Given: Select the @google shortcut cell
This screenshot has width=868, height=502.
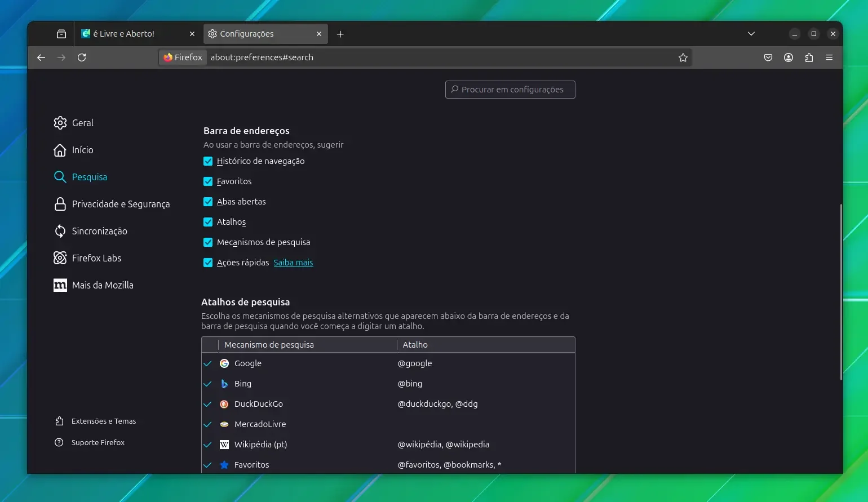Looking at the screenshot, I should 415,363.
